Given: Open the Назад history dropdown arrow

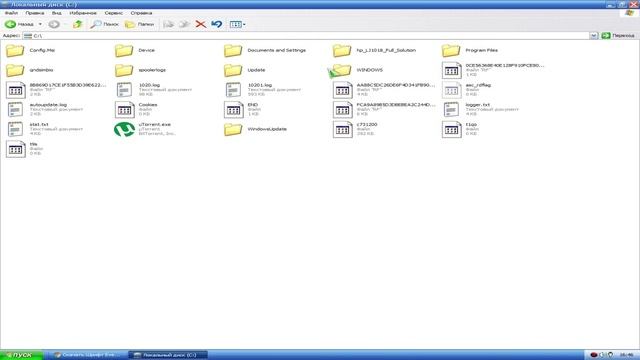Looking at the screenshot, I should tap(40, 24).
